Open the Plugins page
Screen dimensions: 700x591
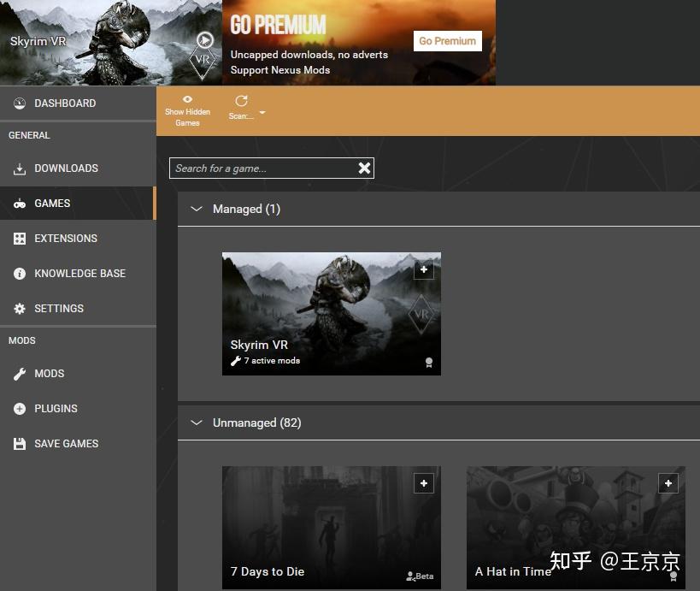click(x=78, y=409)
